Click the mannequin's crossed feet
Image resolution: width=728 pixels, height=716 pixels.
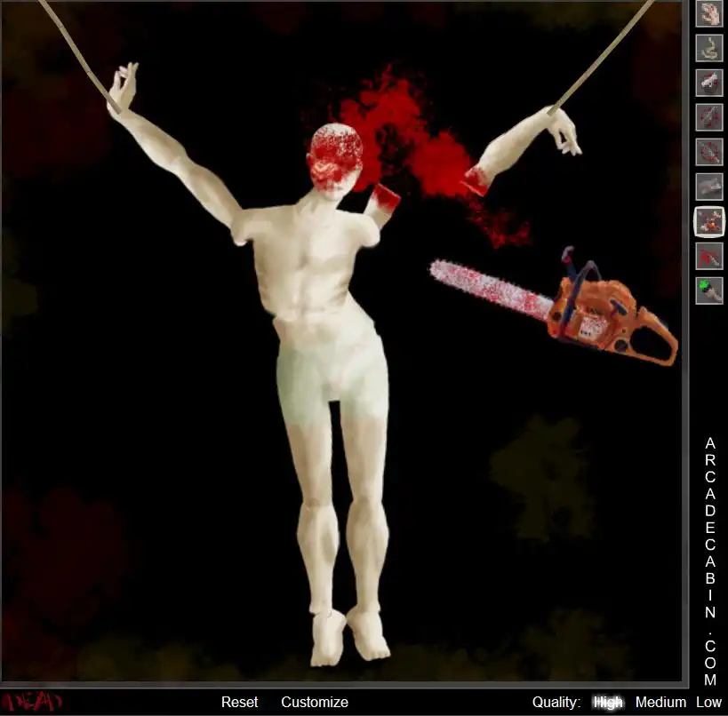348,635
